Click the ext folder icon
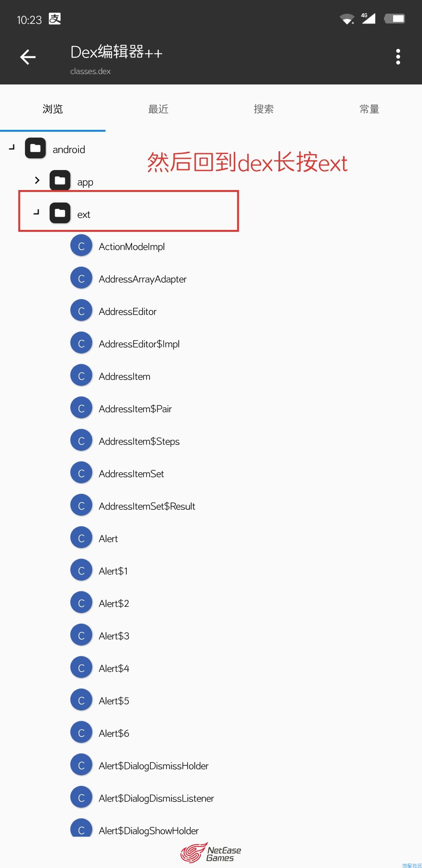The image size is (422, 868). coord(60,213)
